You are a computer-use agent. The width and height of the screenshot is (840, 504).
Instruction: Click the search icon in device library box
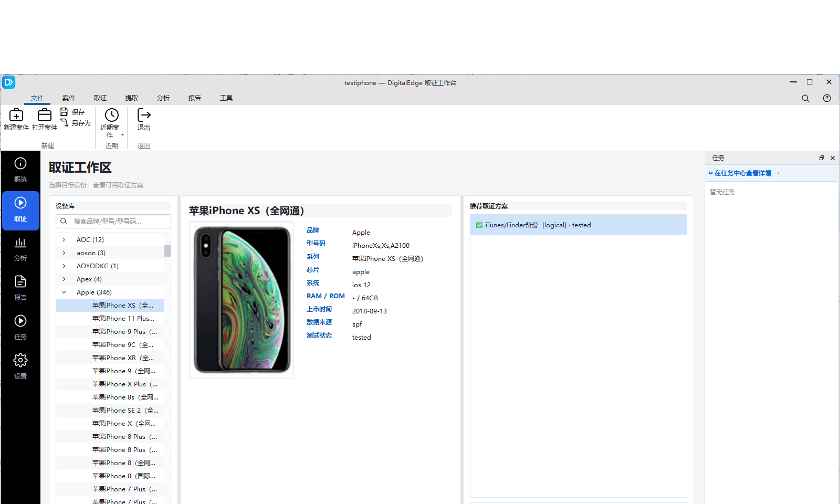(x=64, y=222)
